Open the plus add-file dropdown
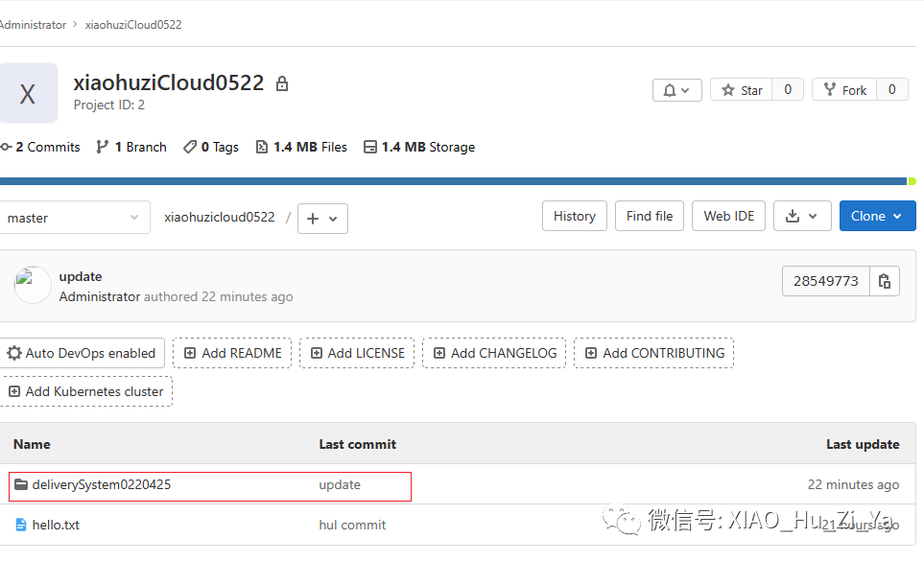Image resolution: width=924 pixels, height=562 pixels. [322, 219]
